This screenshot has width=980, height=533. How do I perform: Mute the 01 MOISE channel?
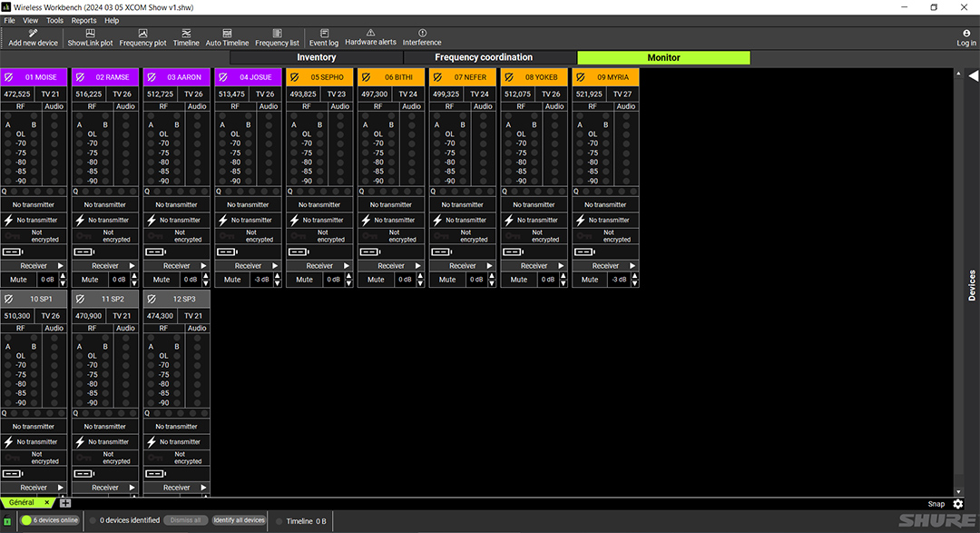[18, 280]
